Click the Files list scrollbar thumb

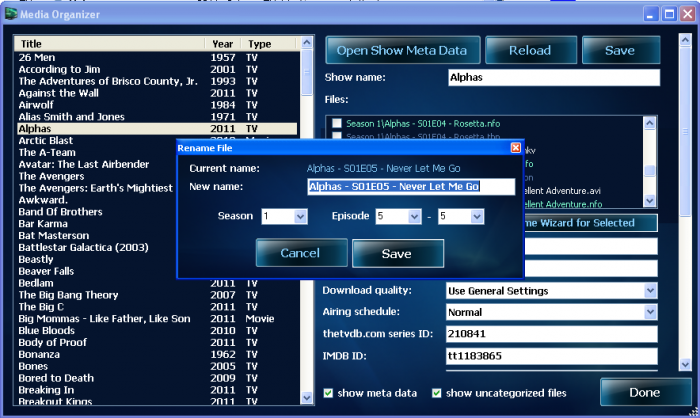(x=650, y=171)
